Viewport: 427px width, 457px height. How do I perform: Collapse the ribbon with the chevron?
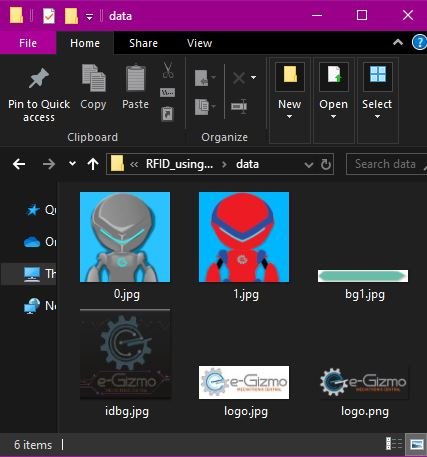click(x=398, y=42)
